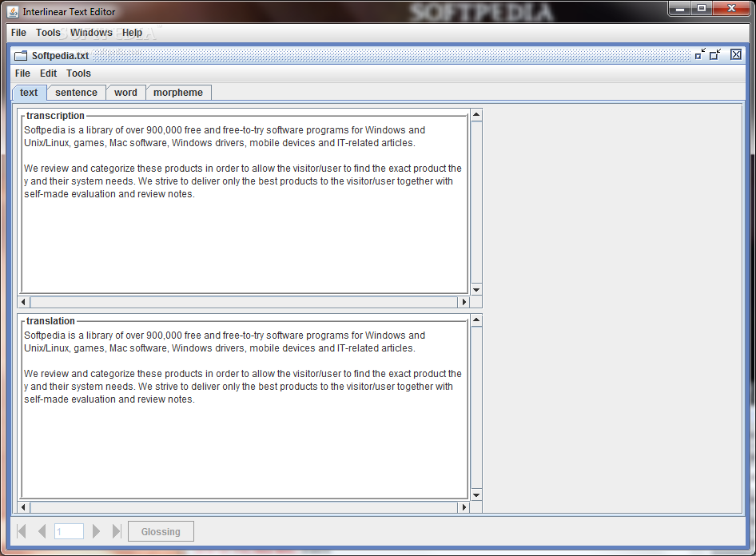This screenshot has width=756, height=556.
Task: Click transcription scrollbar down arrow
Action: (476, 289)
